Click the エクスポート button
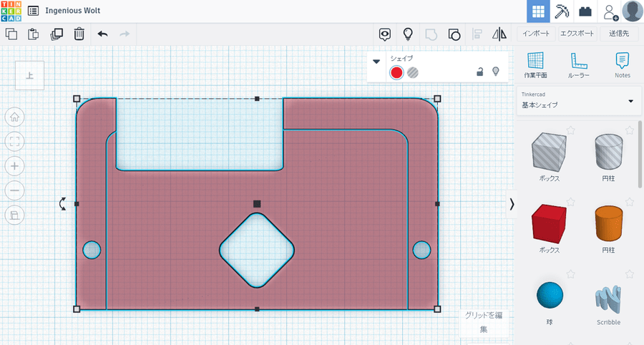 point(577,34)
